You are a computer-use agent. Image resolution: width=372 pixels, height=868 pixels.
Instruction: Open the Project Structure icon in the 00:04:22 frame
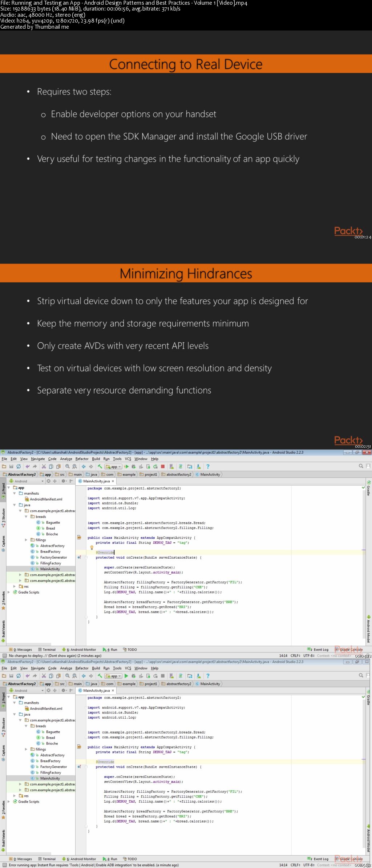(190, 466)
